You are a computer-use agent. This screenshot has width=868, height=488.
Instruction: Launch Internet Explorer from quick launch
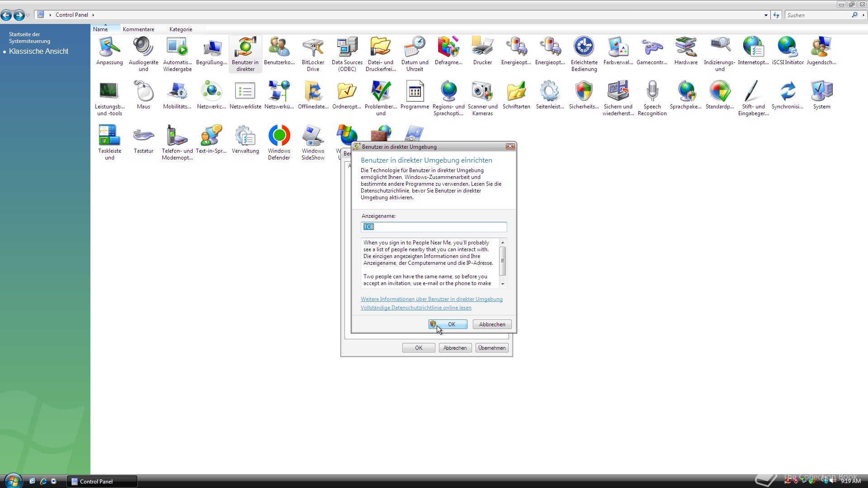point(43,481)
